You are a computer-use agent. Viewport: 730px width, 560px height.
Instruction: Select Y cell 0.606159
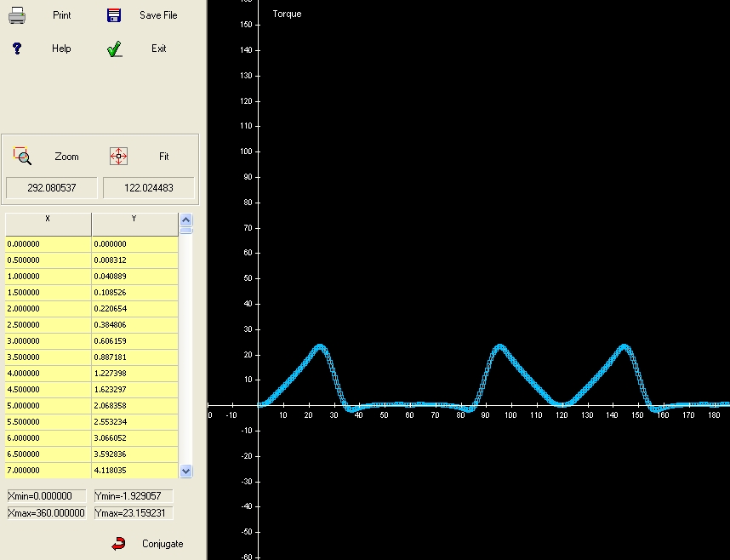point(134,341)
